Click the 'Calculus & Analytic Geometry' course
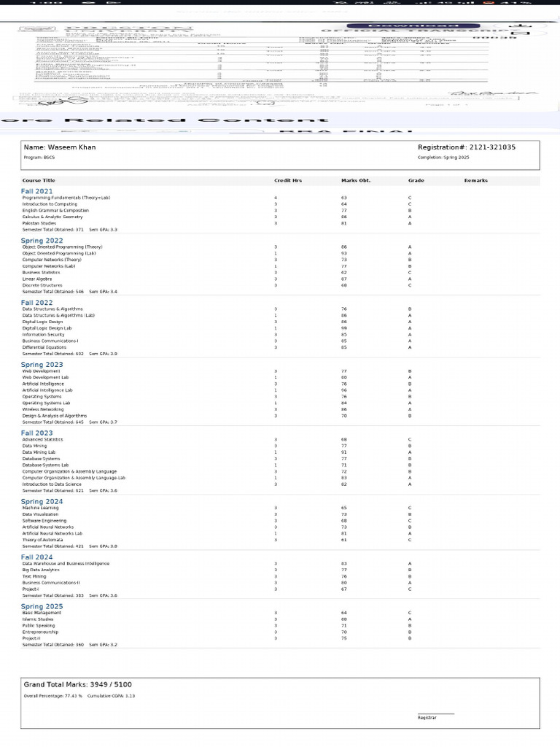This screenshot has width=560, height=747. tap(52, 217)
